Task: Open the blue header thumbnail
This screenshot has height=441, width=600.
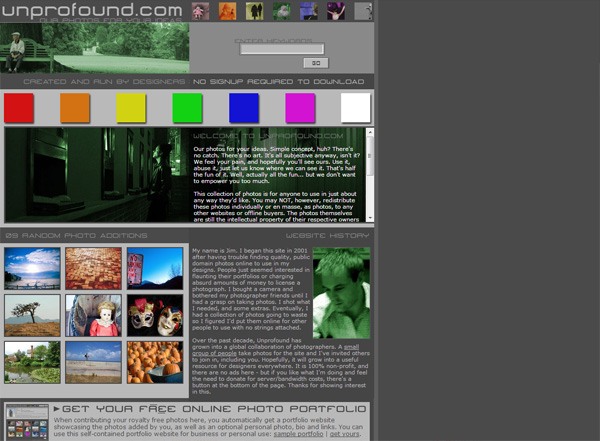Action: (309, 11)
